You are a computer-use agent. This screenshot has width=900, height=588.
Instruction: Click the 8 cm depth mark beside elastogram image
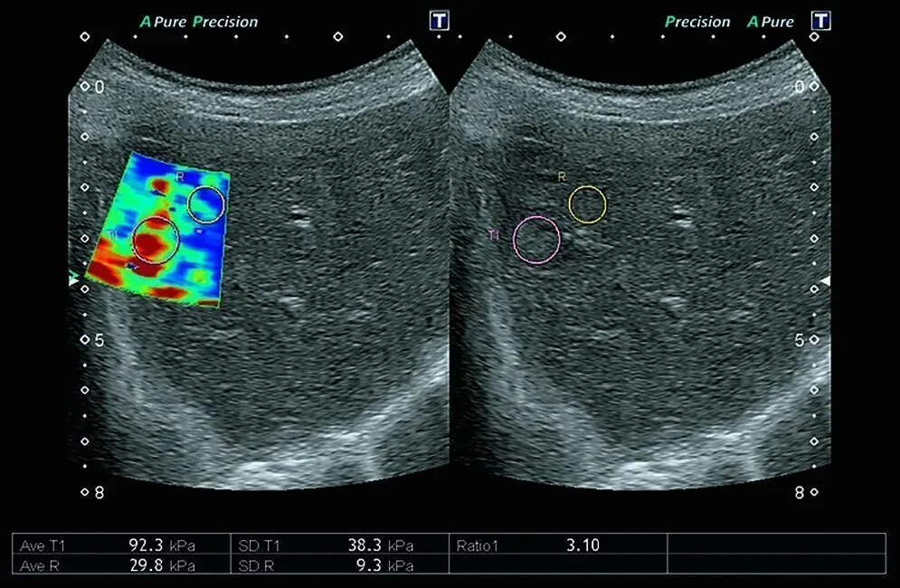pyautogui.click(x=100, y=493)
